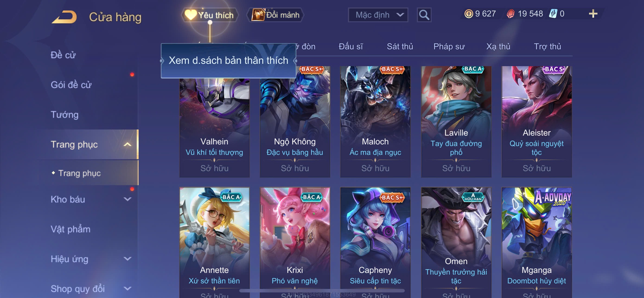Tap the Yêu thích heart icon
This screenshot has width=644, height=298.
(191, 15)
